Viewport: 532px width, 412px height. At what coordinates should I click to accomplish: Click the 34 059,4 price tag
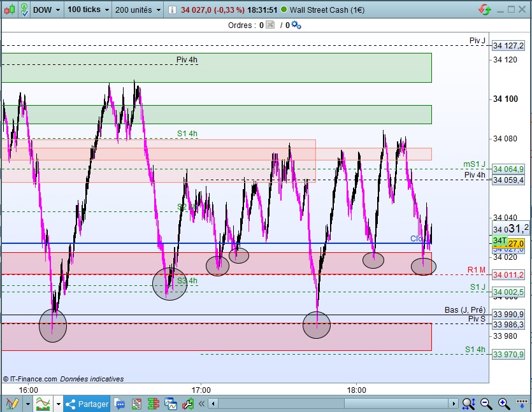[508, 180]
